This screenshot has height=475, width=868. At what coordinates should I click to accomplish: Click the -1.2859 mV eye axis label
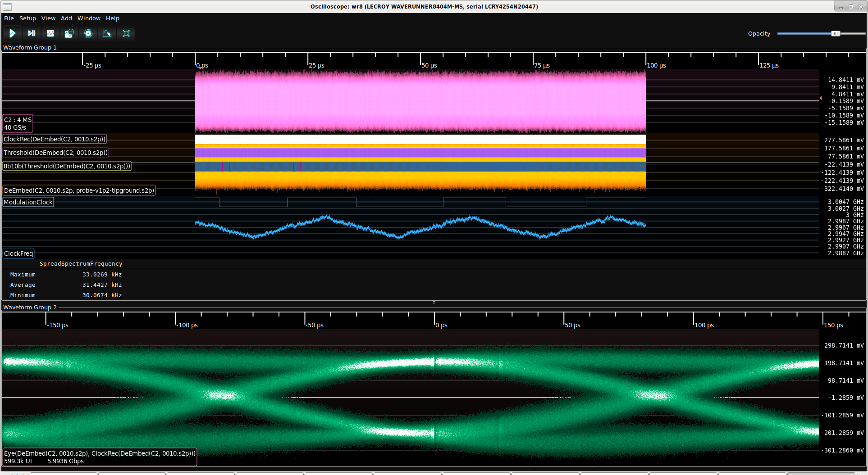tap(845, 398)
